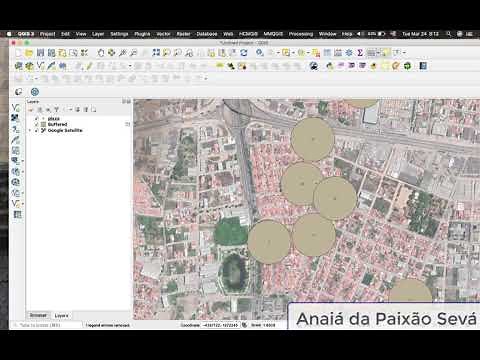This screenshot has height=360, width=480.
Task: Open the HCMGIS menu
Action: click(248, 34)
